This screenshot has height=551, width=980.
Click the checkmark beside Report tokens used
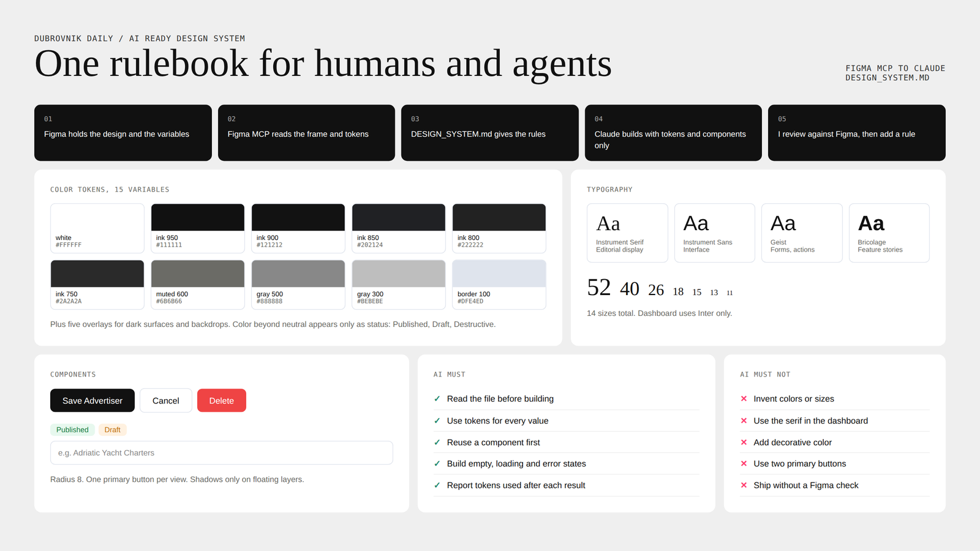click(x=437, y=485)
